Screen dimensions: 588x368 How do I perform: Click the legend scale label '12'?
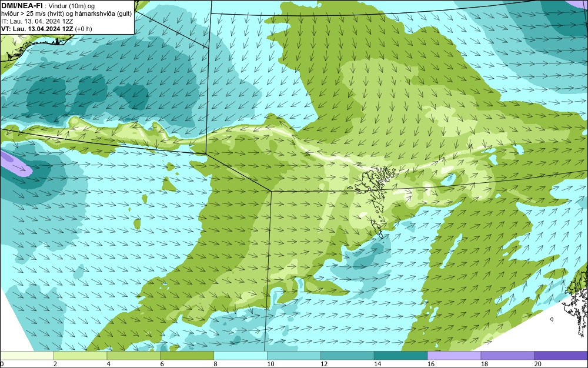[324, 364]
